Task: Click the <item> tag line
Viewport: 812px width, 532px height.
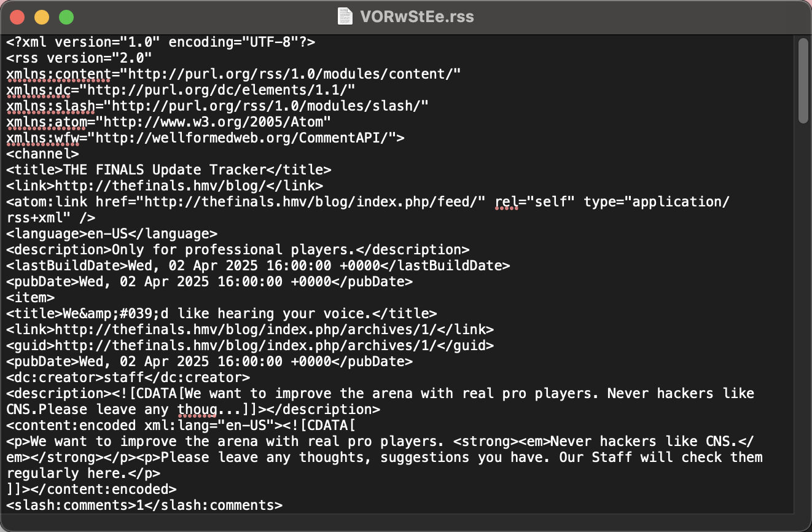Action: click(31, 298)
